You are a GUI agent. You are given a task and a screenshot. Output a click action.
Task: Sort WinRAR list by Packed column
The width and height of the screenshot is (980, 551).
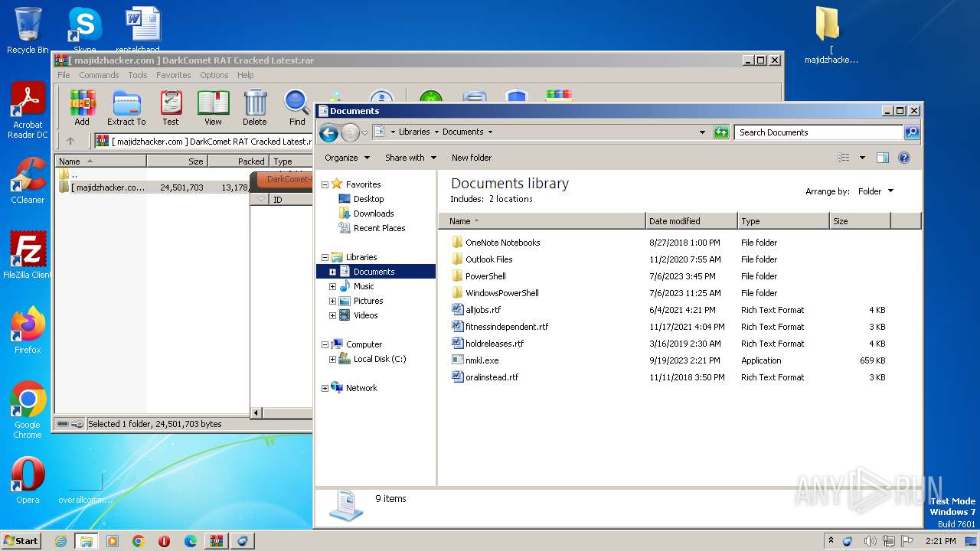pyautogui.click(x=238, y=161)
